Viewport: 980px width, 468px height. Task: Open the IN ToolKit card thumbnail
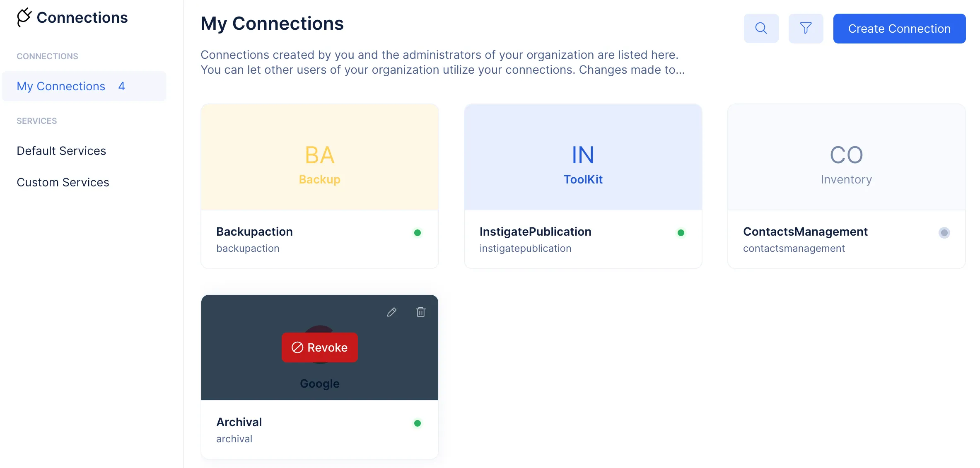coord(583,157)
